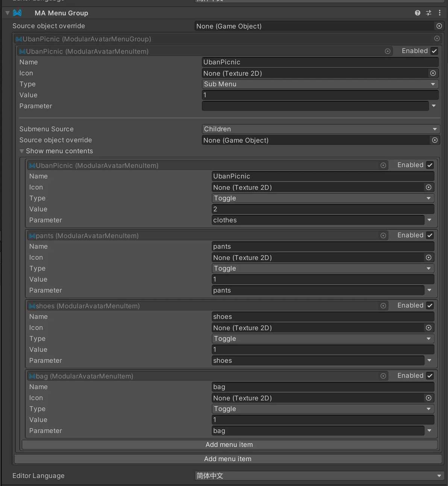Click the pants Parameter text field

[x=318, y=290]
